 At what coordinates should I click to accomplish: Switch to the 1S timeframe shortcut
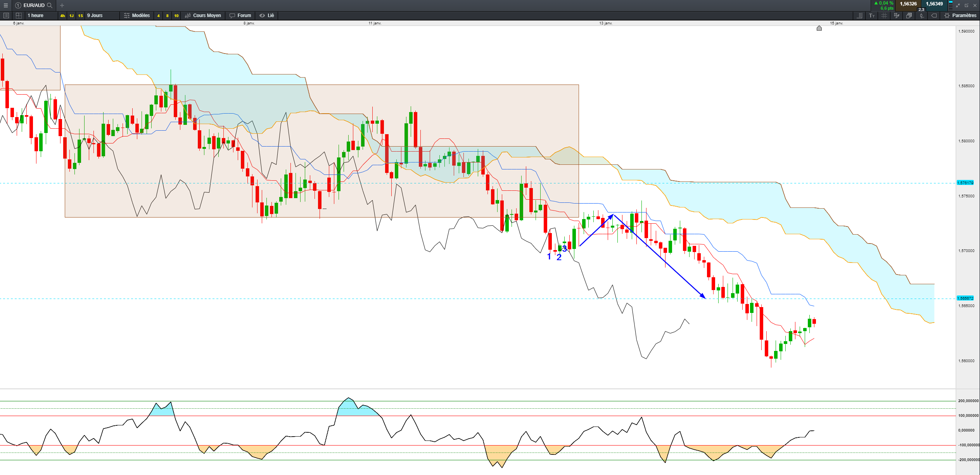coord(81,16)
